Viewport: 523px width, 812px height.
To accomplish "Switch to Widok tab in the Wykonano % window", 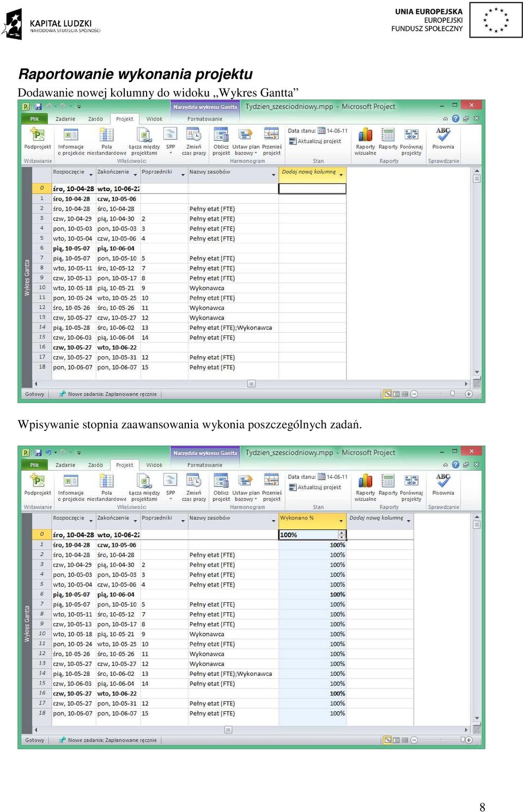I will click(154, 465).
